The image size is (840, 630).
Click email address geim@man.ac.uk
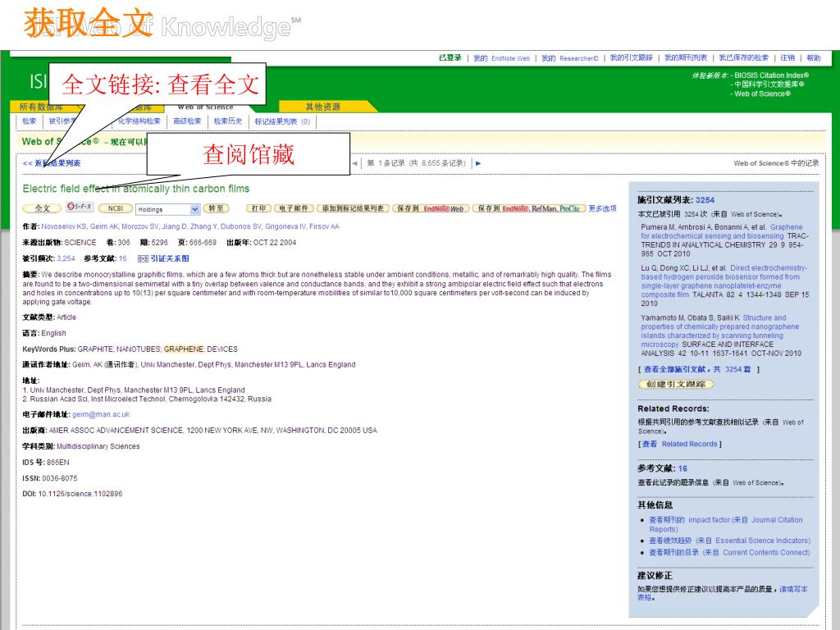point(101,414)
